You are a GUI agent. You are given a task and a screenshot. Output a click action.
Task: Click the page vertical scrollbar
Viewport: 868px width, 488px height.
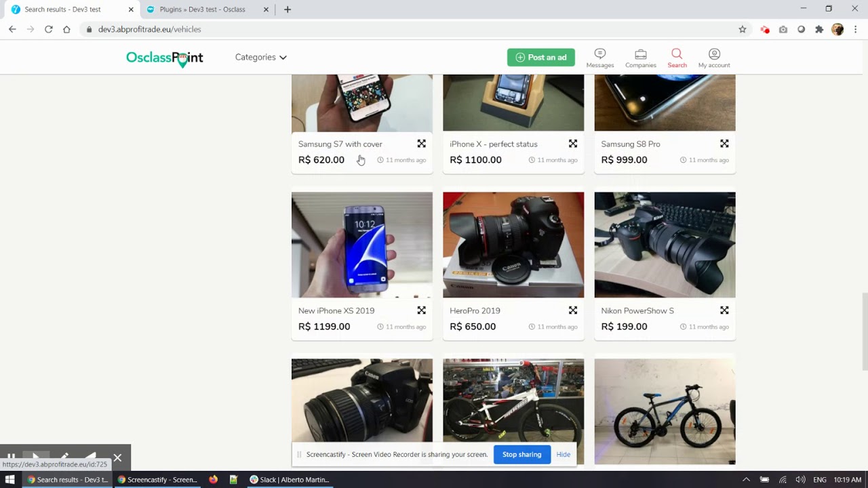864,332
